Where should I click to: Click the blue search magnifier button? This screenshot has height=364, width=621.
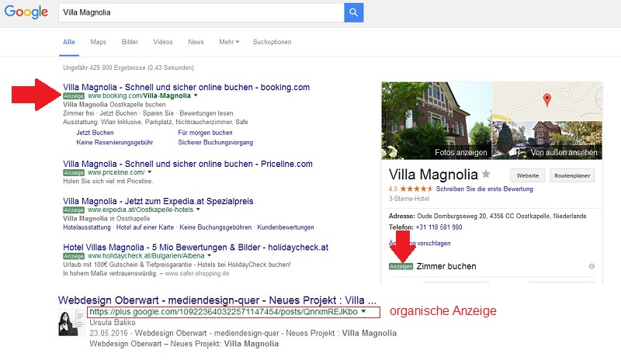(354, 12)
